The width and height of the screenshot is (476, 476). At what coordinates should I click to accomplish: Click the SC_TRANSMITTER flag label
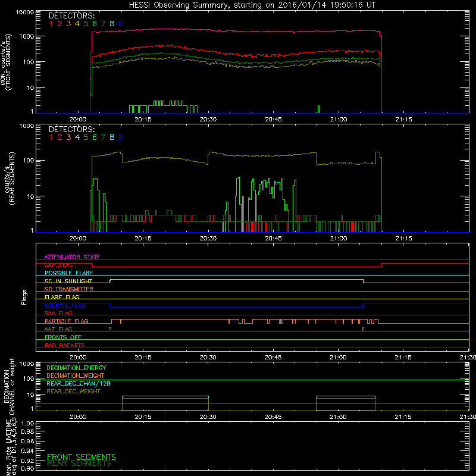[x=69, y=289]
